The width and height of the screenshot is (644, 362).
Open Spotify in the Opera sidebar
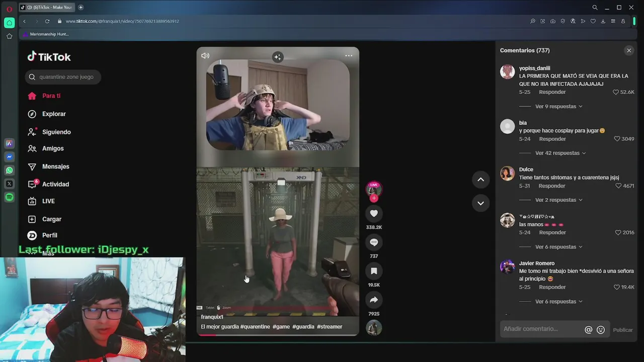(9, 197)
